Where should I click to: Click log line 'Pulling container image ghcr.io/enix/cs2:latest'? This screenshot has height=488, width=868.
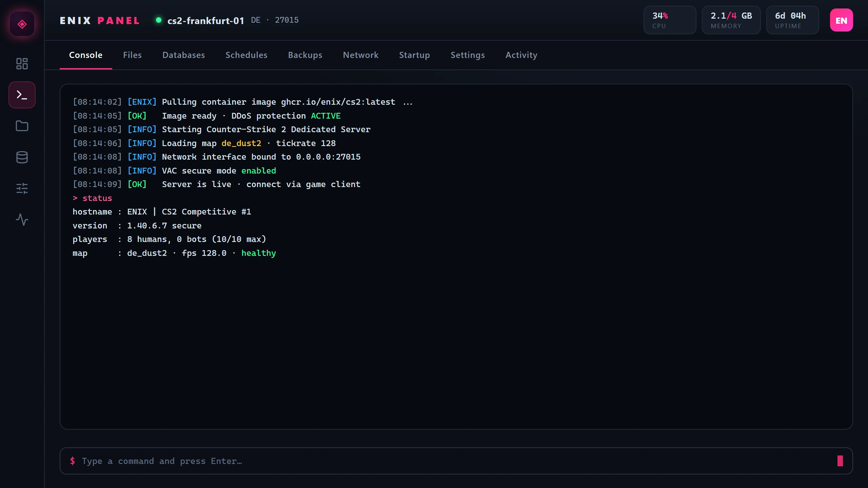coord(243,102)
